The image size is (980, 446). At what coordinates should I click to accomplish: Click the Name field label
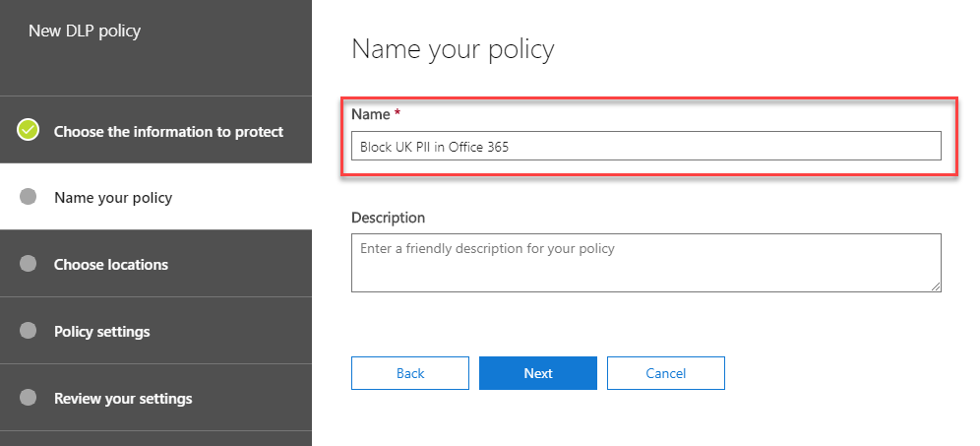coord(371,114)
